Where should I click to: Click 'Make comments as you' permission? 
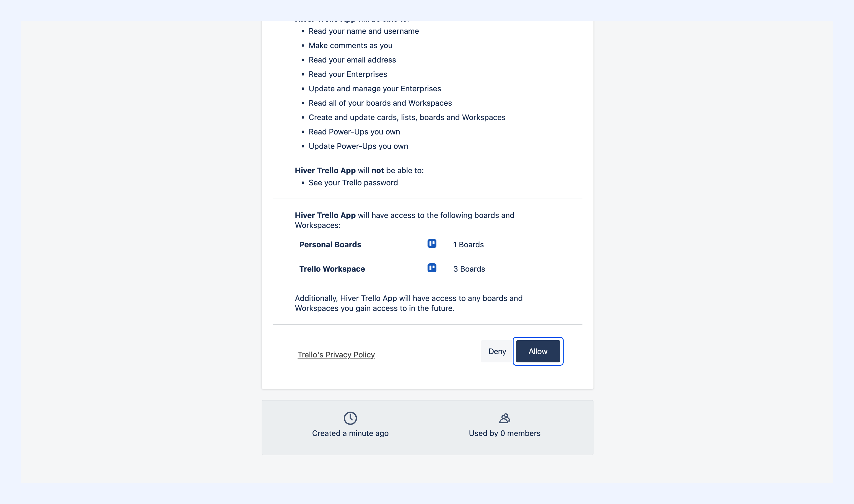tap(350, 46)
